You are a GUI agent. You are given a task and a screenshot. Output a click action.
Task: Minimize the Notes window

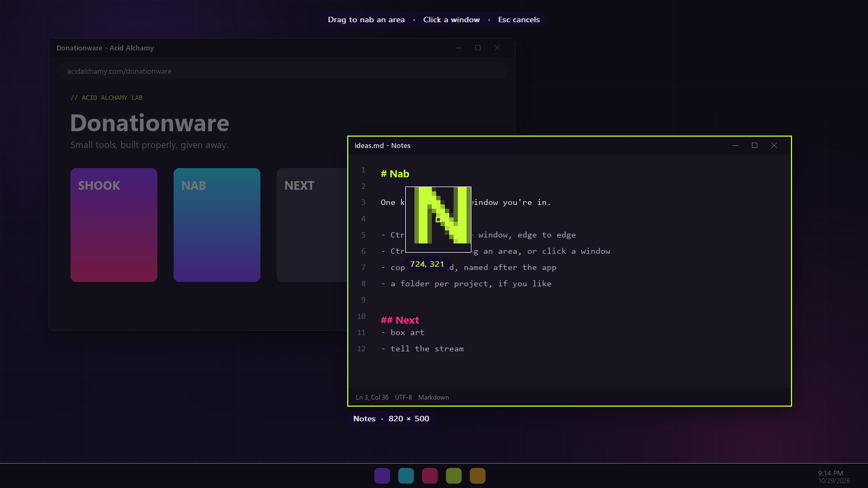[x=735, y=145]
